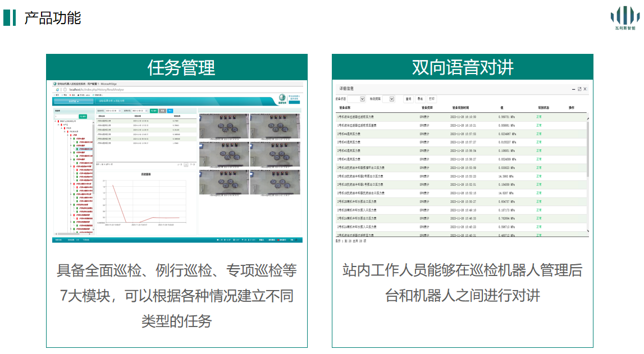
Task: Collapse the root company node in the device tree
Action: (x=55, y=121)
